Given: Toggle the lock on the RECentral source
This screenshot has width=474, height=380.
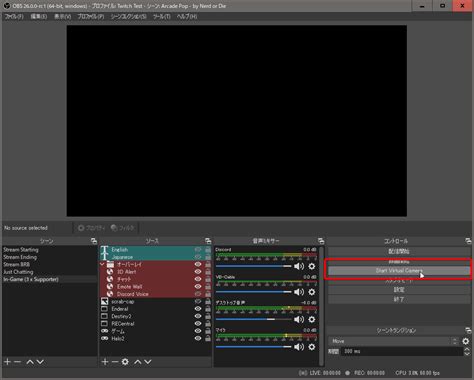Looking at the screenshot, I should [x=208, y=323].
